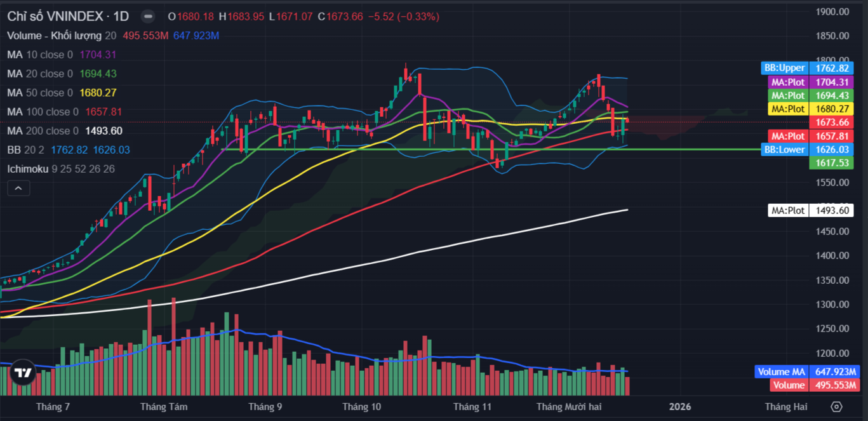Click the Volume MA 647.923M axis label

click(x=806, y=372)
